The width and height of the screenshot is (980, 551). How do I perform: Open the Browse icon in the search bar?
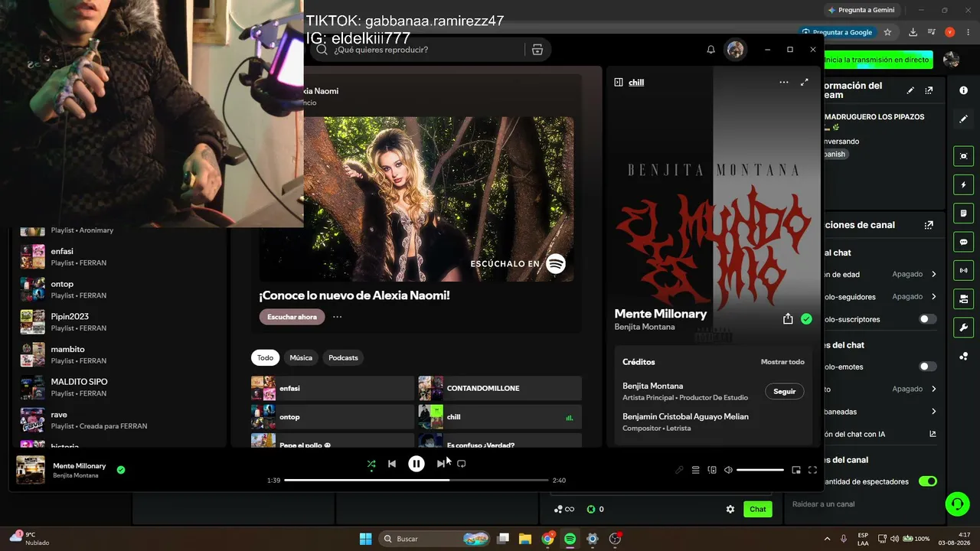(x=537, y=50)
